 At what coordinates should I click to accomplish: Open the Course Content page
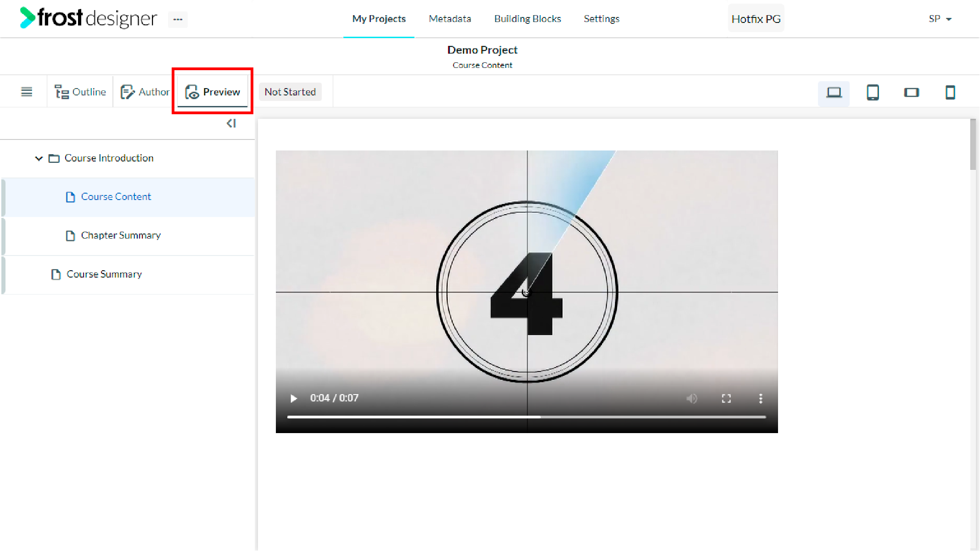(x=129, y=197)
